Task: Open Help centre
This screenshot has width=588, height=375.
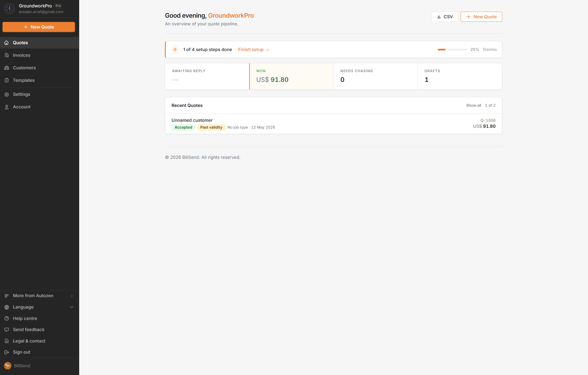Action: pos(40,319)
